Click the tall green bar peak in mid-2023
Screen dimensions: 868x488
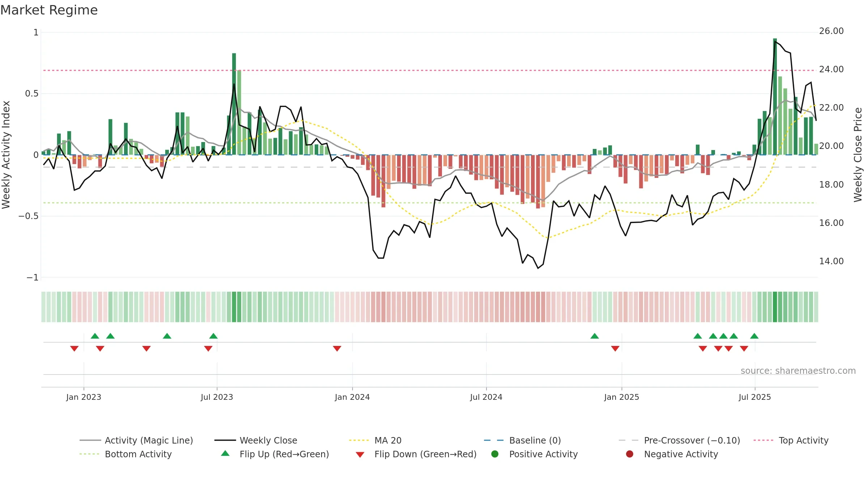pyautogui.click(x=234, y=104)
